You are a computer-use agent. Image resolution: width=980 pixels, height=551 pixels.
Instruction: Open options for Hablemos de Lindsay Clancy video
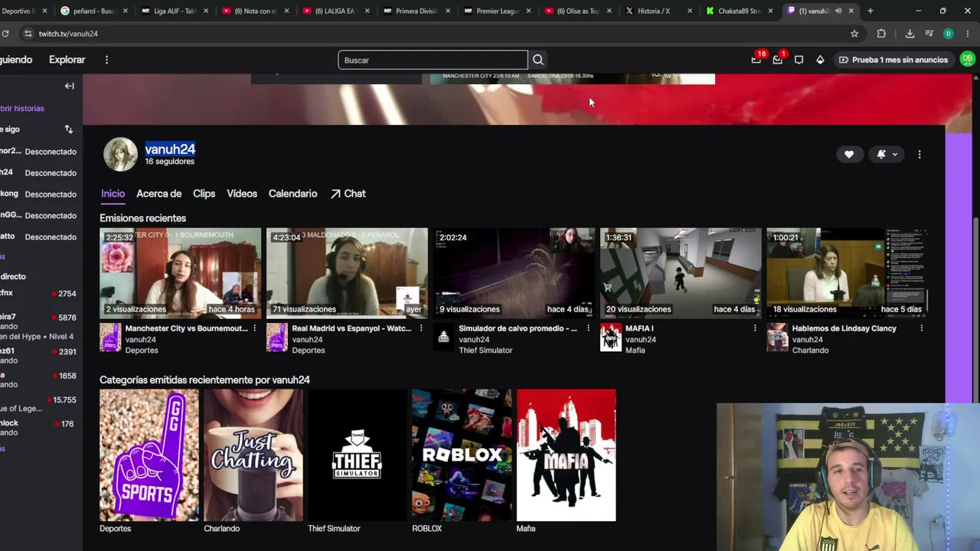[921, 328]
